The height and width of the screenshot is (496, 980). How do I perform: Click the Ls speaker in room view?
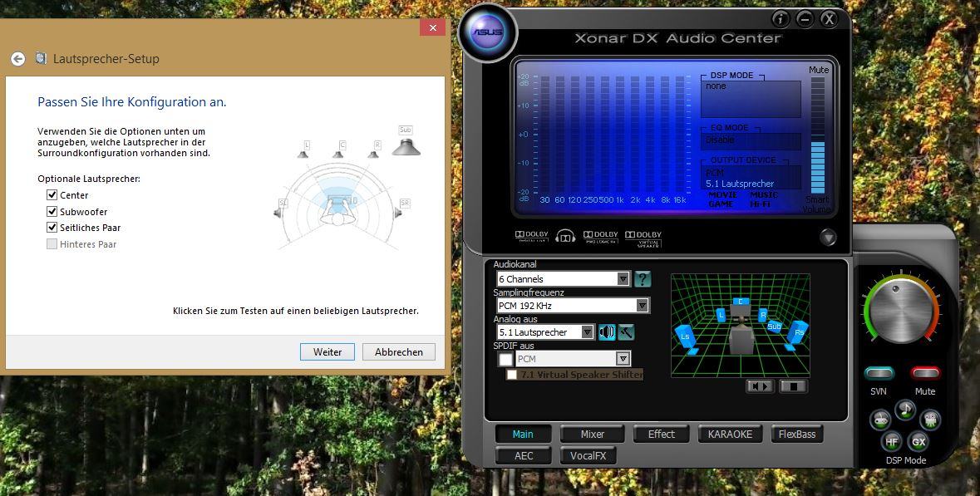686,339
